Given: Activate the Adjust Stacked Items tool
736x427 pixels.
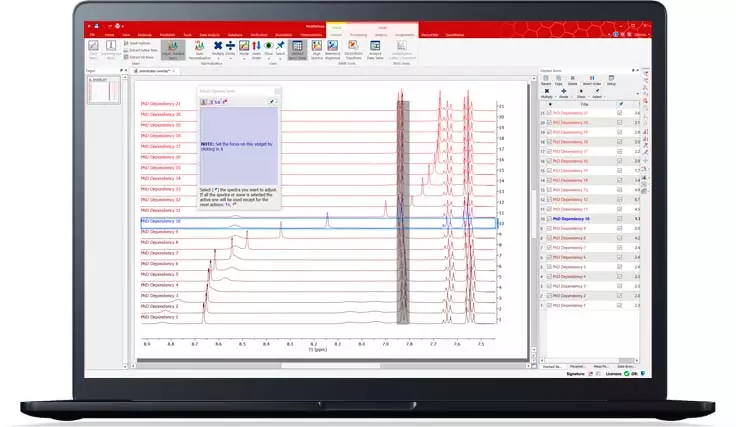Looking at the screenshot, I should (x=173, y=50).
